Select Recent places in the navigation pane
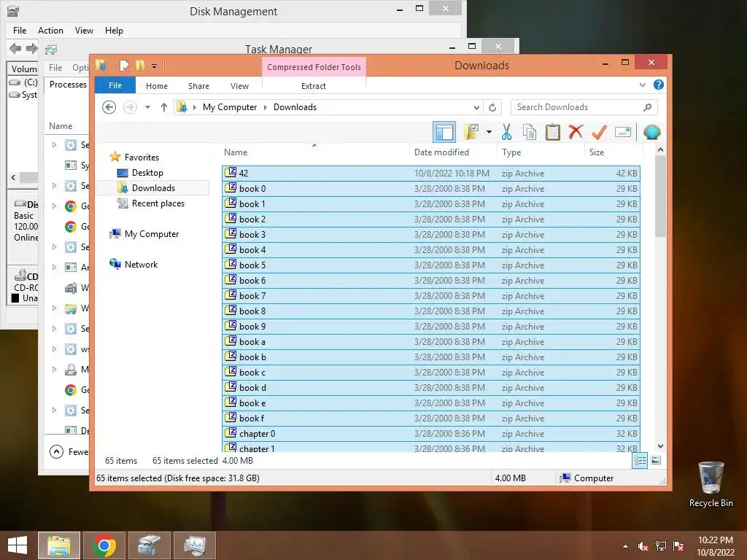Screen dimensions: 747x560 [158, 203]
